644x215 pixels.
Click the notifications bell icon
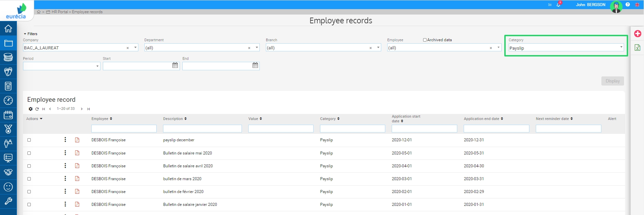pos(558,5)
